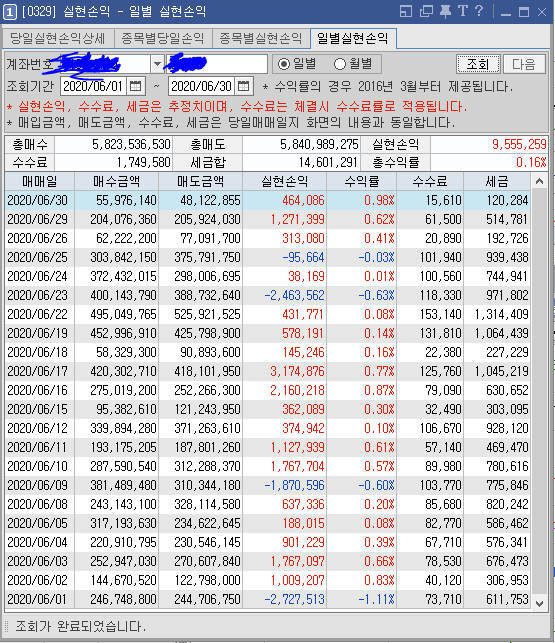Click the window number 1 icon

[x=10, y=12]
